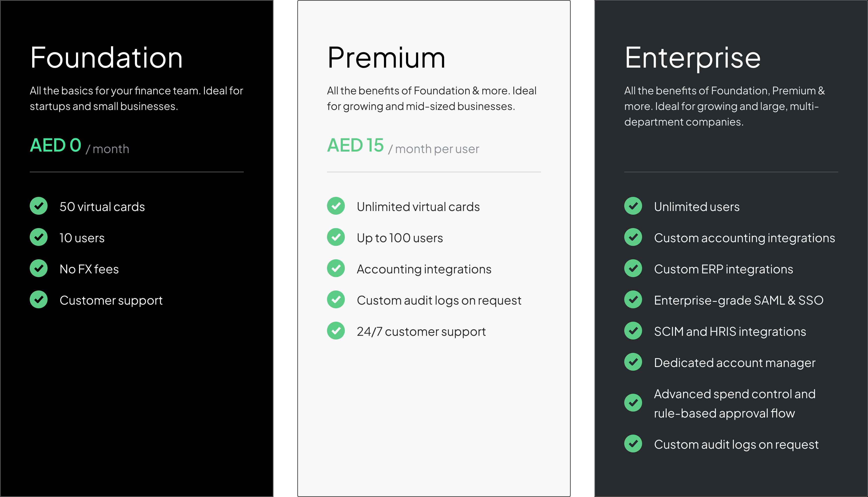
Task: Click the checkmark icon beside 10 users
Action: tap(39, 237)
